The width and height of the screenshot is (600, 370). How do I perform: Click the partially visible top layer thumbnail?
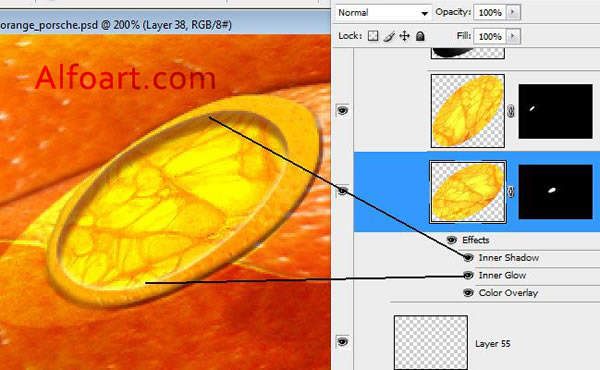tap(468, 53)
